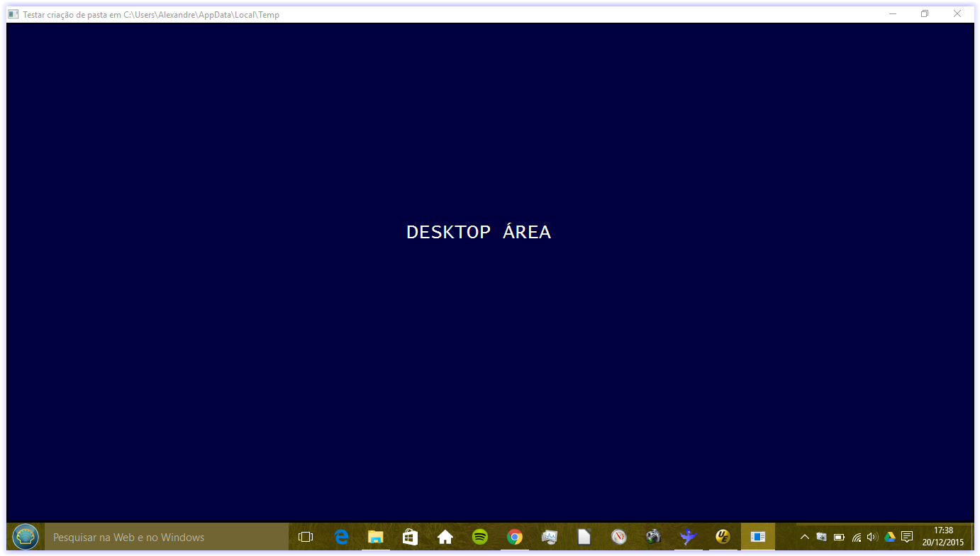This screenshot has height=556, width=980.
Task: Open the Windows Store taskbar icon
Action: click(x=410, y=537)
